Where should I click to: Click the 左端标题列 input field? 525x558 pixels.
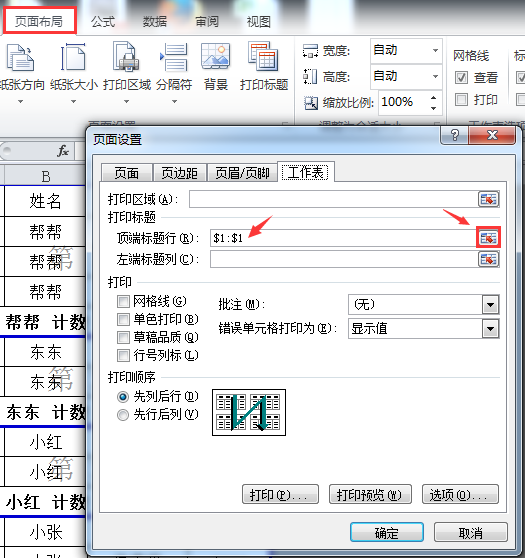coord(344,259)
